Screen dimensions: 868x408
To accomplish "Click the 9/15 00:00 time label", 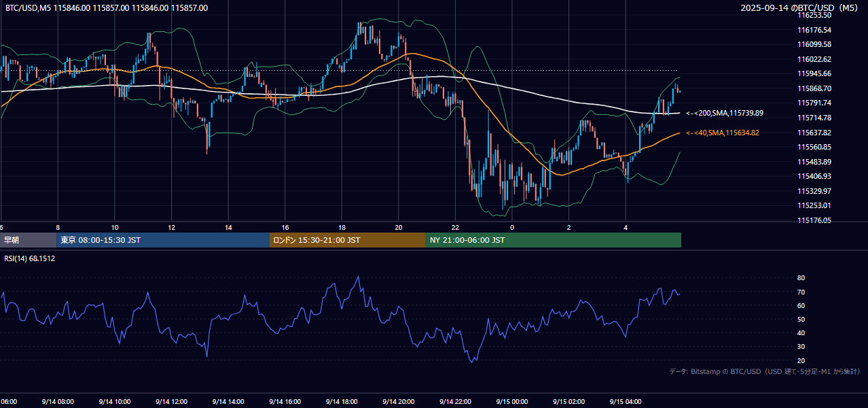I will (x=512, y=402).
